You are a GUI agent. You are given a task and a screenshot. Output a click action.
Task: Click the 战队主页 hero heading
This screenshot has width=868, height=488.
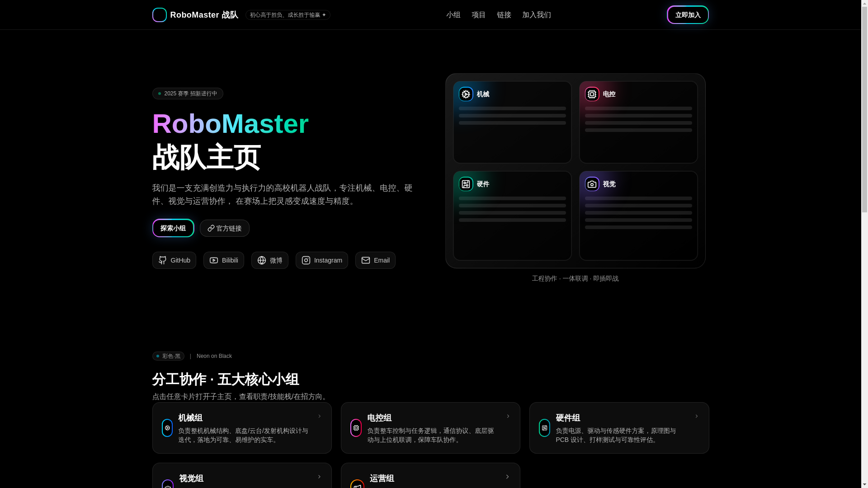206,157
